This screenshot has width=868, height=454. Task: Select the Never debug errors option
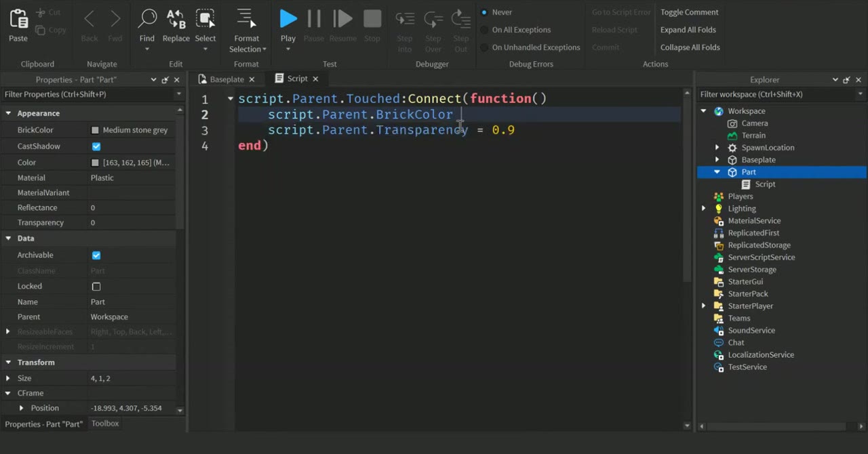point(484,12)
